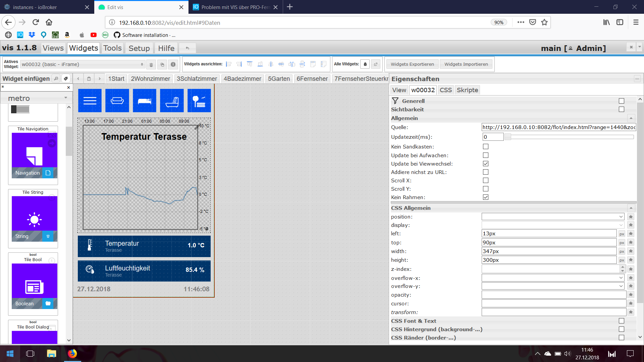The width and height of the screenshot is (644, 362).
Task: Show widget info icon
Action: [173, 64]
